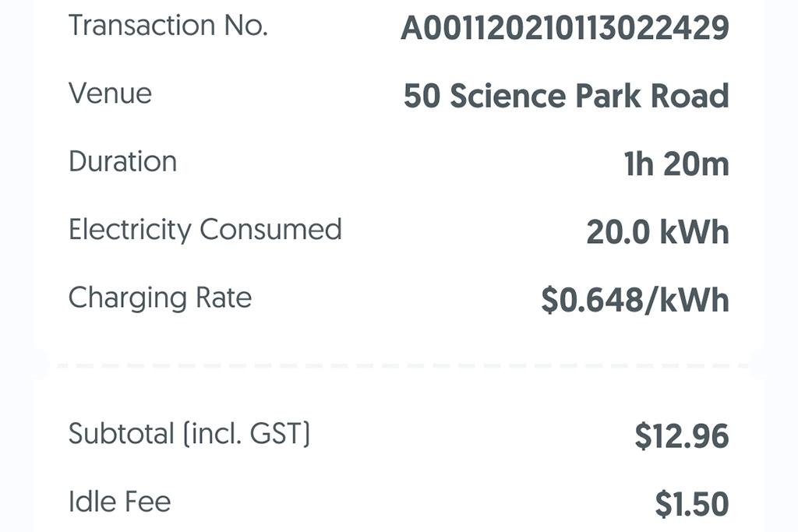Click the left notch of the receipt

(39, 365)
